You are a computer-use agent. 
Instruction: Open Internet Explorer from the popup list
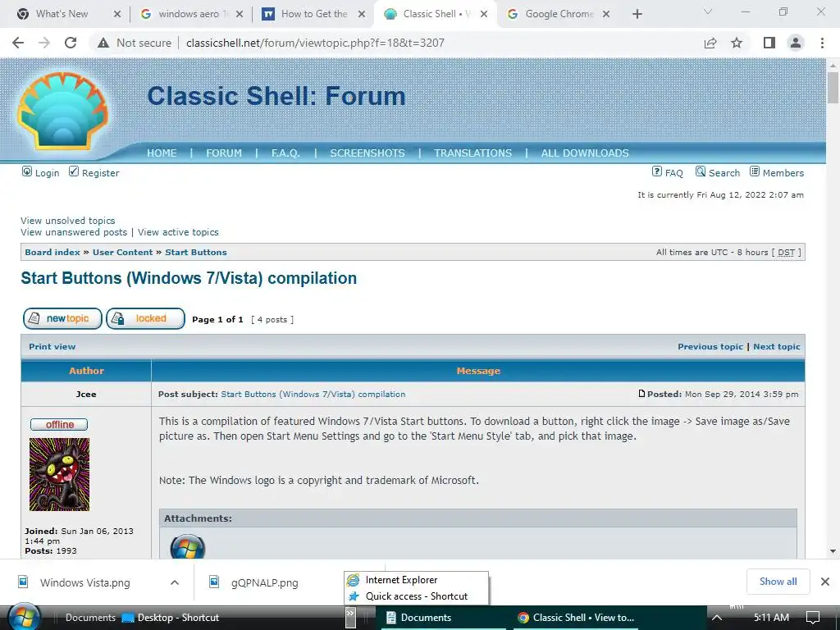[416, 580]
